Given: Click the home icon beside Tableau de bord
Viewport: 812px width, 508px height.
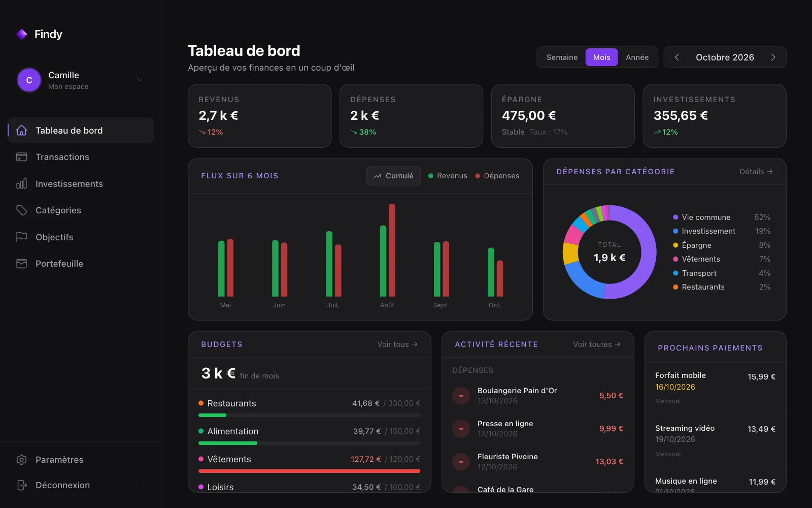Looking at the screenshot, I should tap(21, 131).
